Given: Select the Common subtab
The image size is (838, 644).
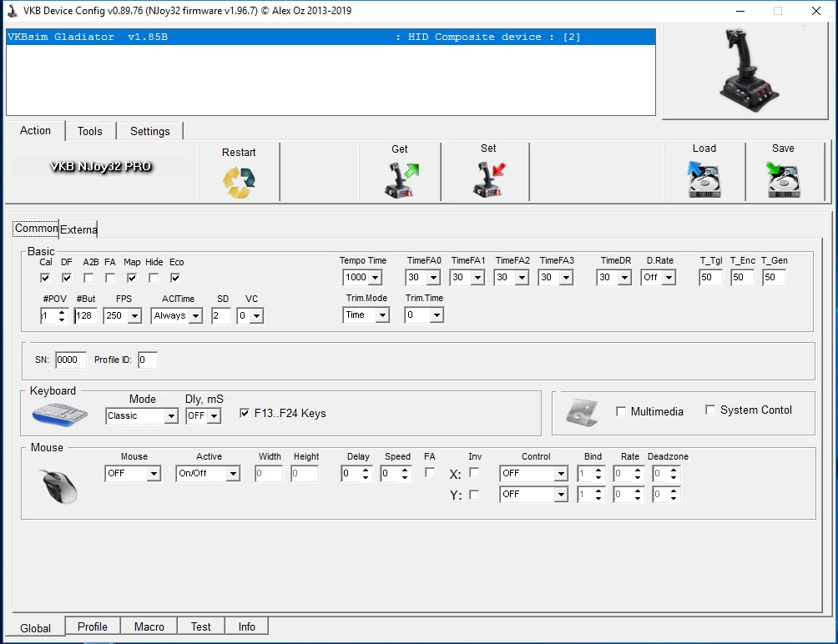Looking at the screenshot, I should click(36, 228).
